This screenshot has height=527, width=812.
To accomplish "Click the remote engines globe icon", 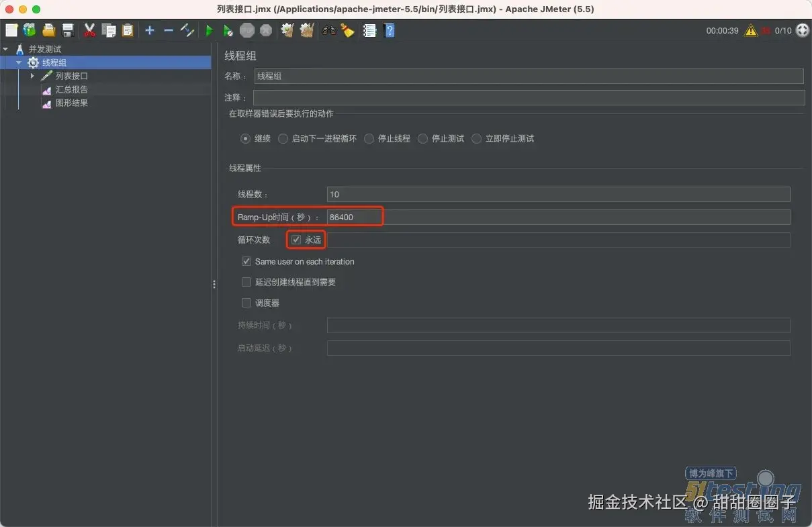I will pos(803,30).
